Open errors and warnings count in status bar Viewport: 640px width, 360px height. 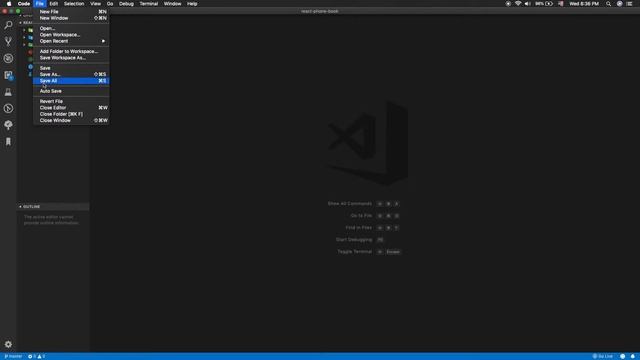36,356
